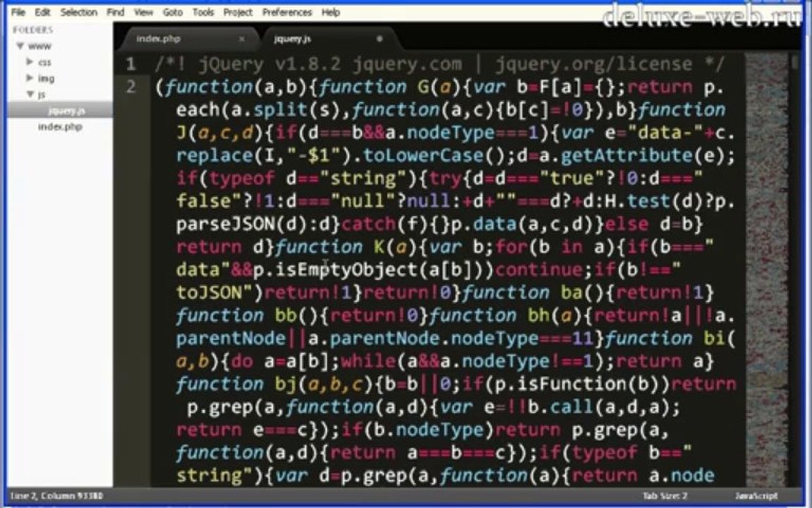Select the js folder in the sidebar
Image resolution: width=812 pixels, height=508 pixels.
42,95
